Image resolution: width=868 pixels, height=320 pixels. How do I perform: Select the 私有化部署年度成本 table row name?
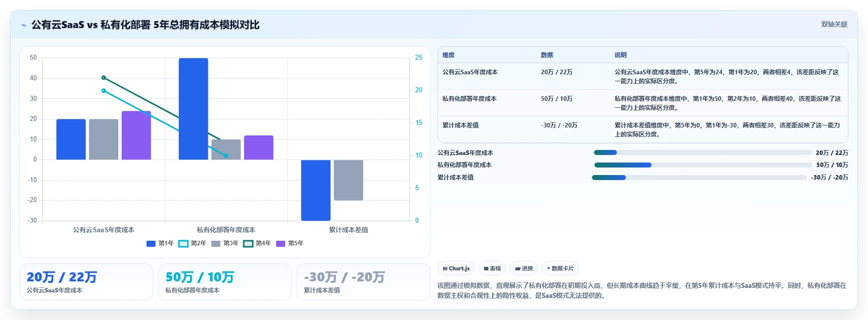click(470, 99)
